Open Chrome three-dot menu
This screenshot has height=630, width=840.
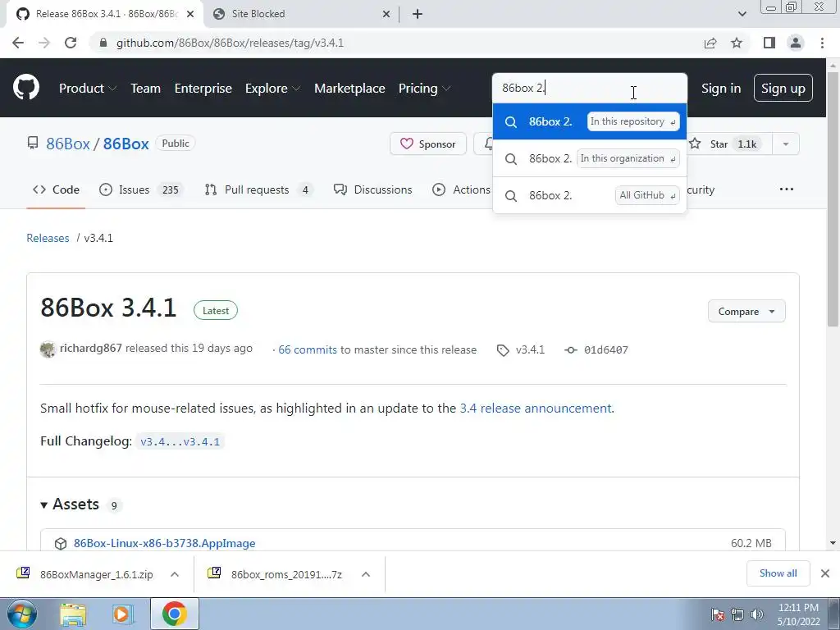[x=822, y=43]
